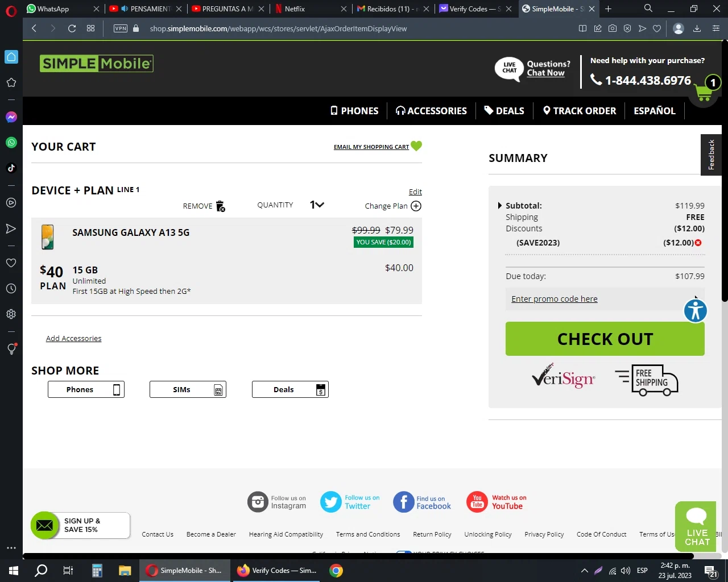Open the DEALS menu

(x=504, y=111)
